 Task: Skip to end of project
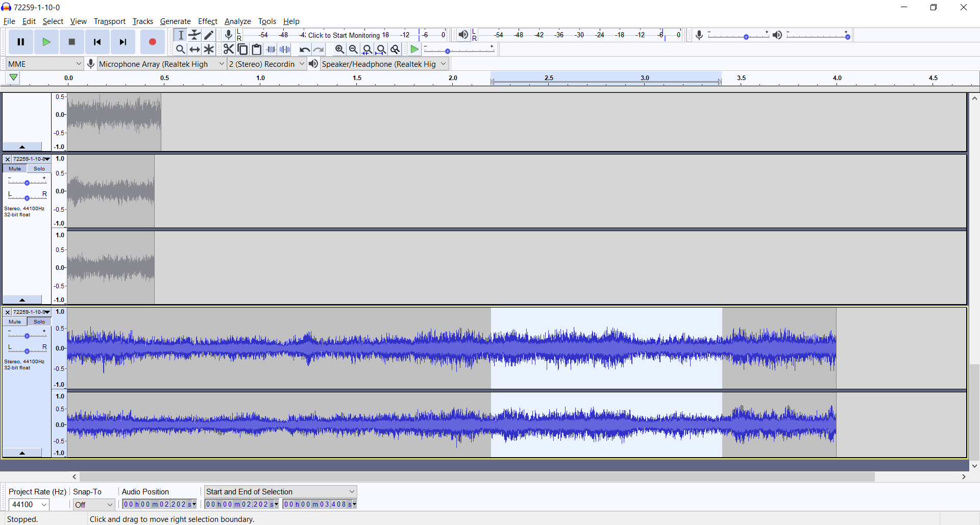pos(123,42)
